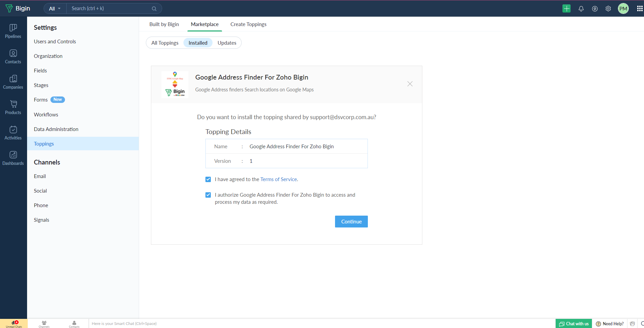Screen dimensions: 644x328
Task: Click the search magnifier icon
Action: pyautogui.click(x=154, y=8)
